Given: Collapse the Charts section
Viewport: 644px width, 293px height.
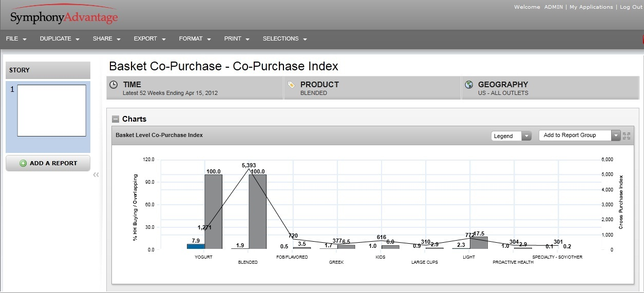Looking at the screenshot, I should coord(116,119).
